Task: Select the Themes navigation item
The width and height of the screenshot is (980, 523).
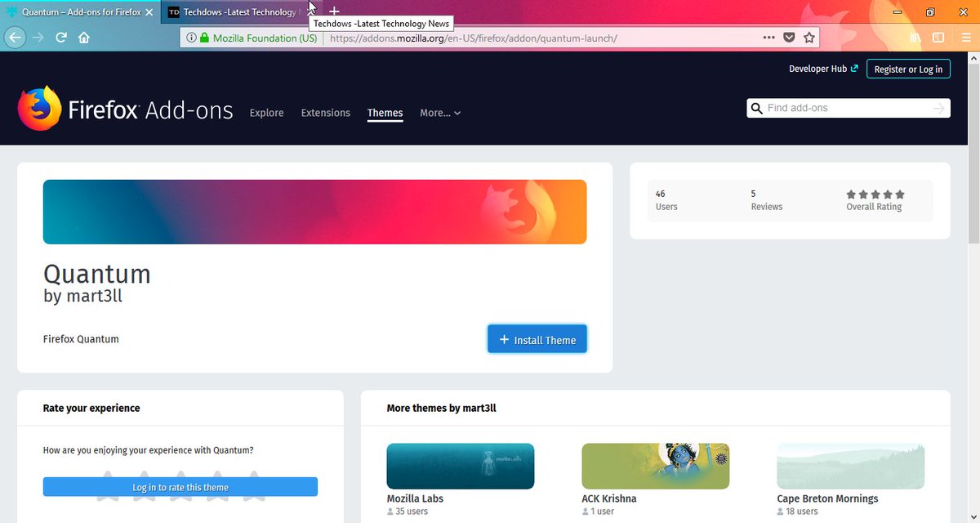Action: click(x=385, y=113)
